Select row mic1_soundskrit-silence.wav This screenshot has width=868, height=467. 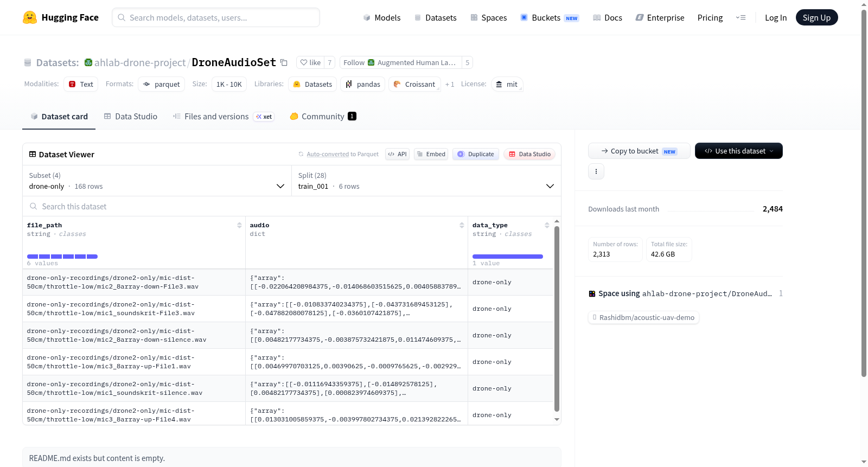(288, 388)
